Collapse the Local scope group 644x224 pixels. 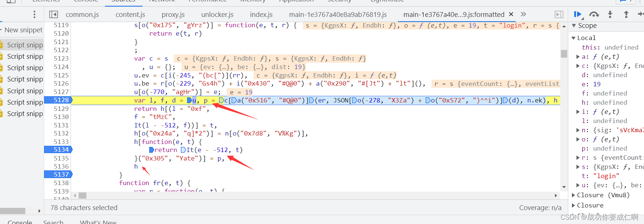tap(573, 38)
